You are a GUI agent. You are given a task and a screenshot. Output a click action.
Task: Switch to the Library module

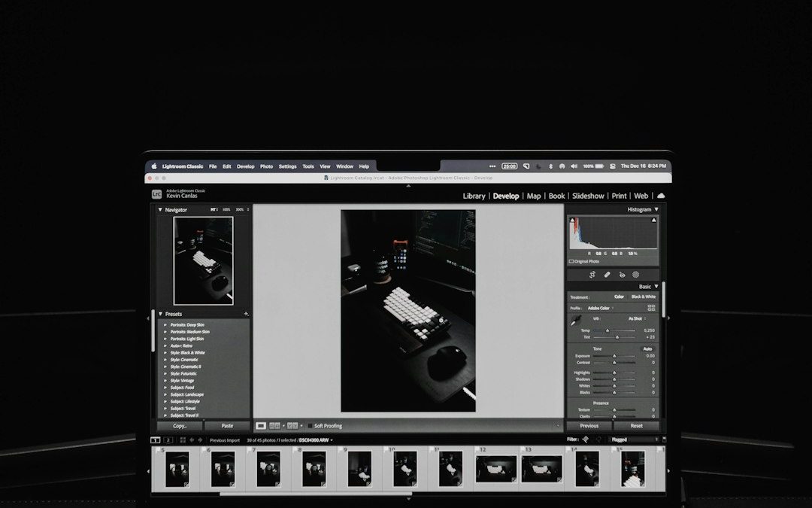[474, 196]
